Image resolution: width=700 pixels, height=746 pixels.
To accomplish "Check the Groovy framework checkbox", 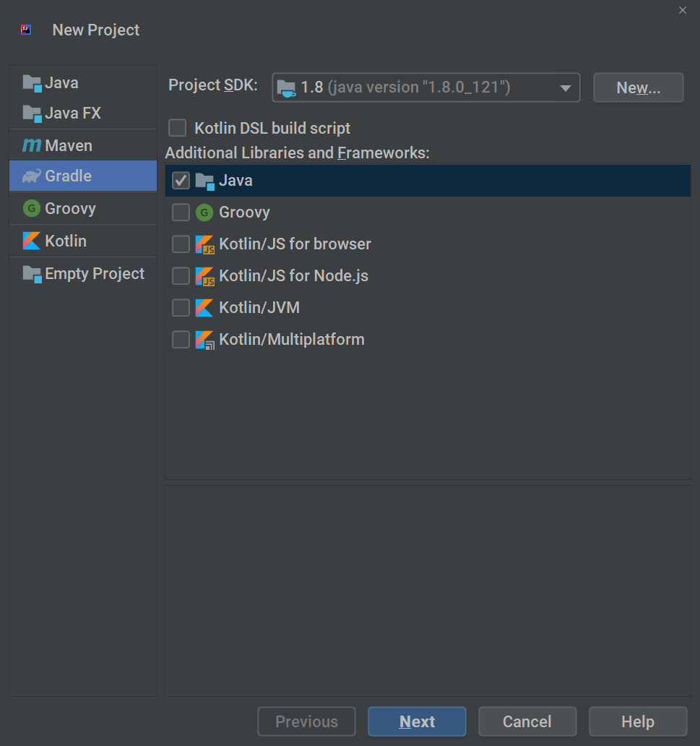I will (181, 213).
